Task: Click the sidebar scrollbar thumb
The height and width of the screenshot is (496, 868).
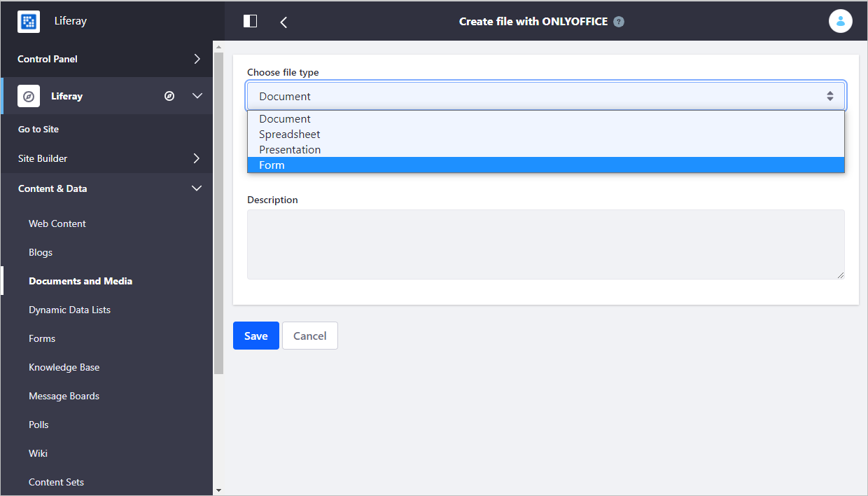Action: (x=218, y=212)
